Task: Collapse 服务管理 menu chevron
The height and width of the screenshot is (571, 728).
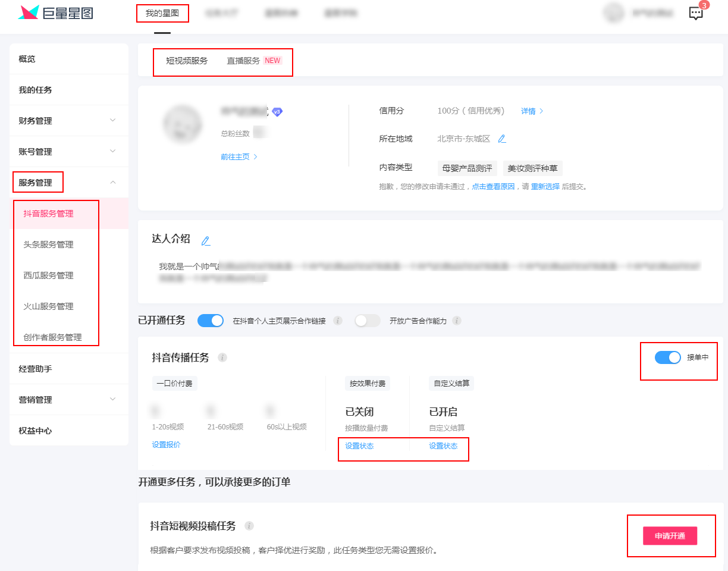Action: click(x=113, y=182)
